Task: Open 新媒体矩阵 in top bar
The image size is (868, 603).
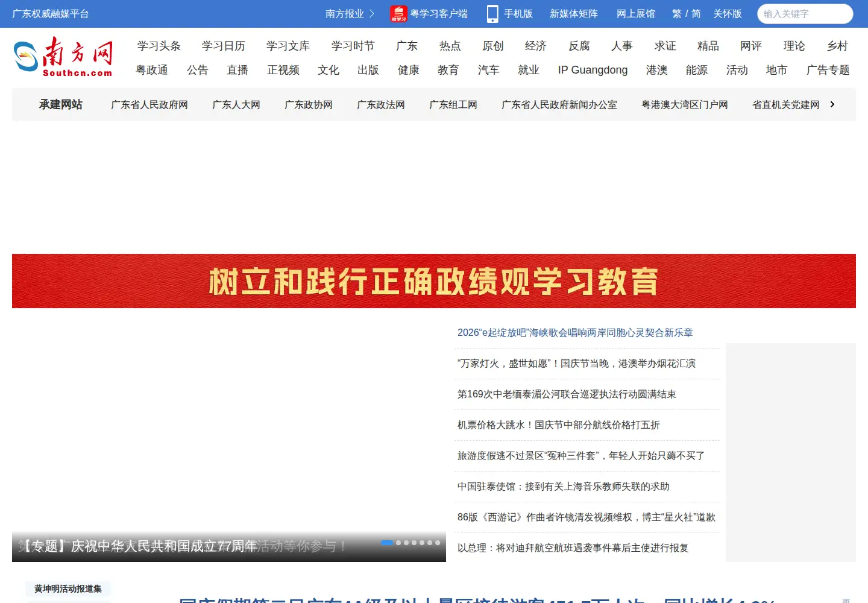Action: pyautogui.click(x=574, y=13)
